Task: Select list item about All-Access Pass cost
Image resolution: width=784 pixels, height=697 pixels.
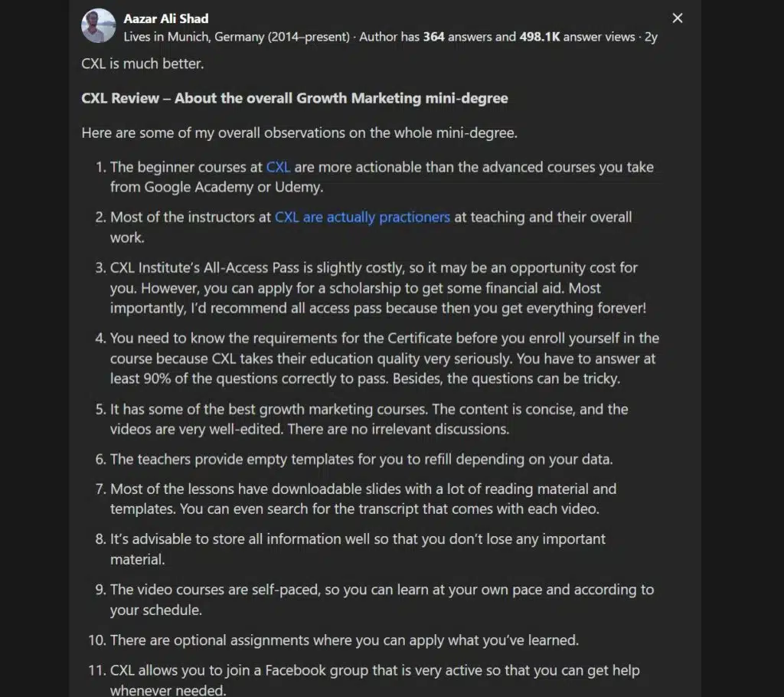Action: coord(375,288)
